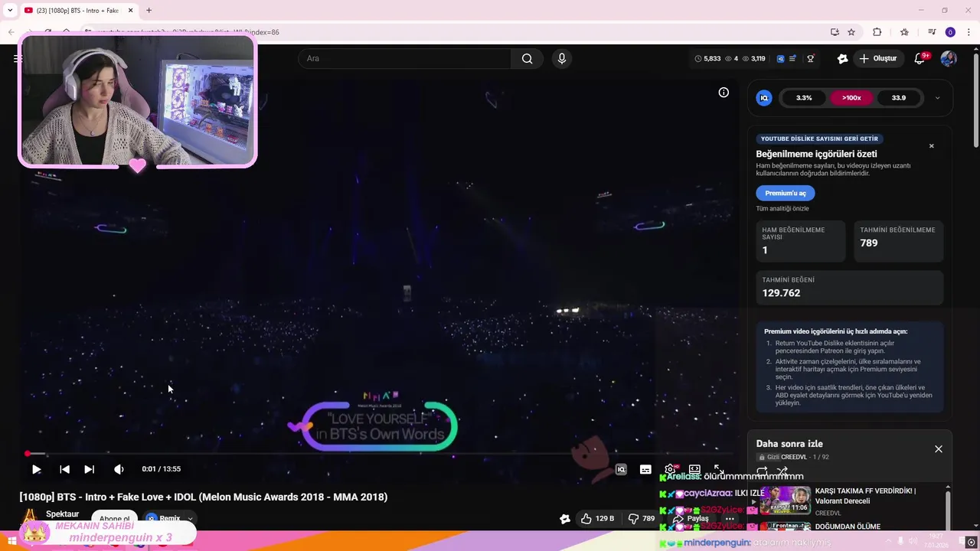Image resolution: width=980 pixels, height=551 pixels.
Task: Dislike the video (789)
Action: point(642,519)
